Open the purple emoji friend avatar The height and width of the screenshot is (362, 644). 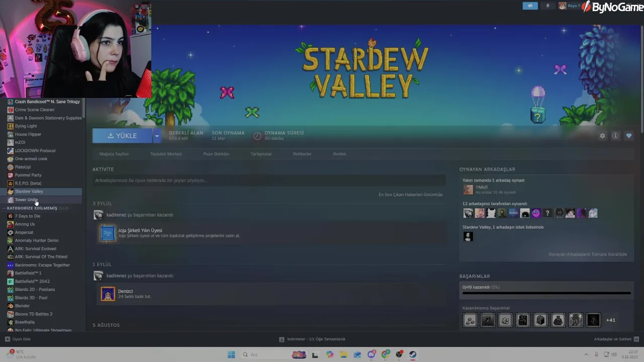click(536, 213)
